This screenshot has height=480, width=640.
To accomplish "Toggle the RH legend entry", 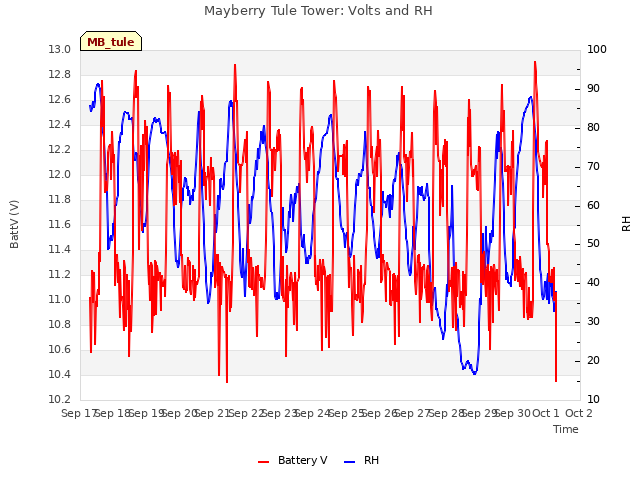I will pyautogui.click(x=362, y=460).
